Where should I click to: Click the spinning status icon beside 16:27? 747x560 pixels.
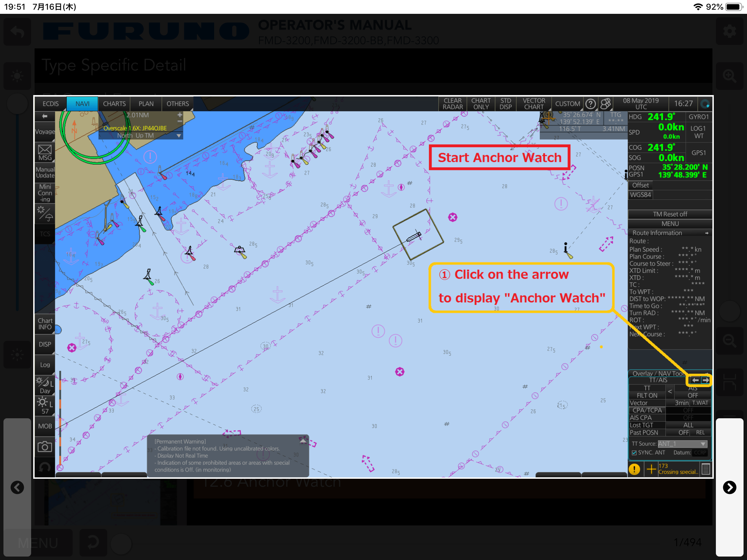coord(704,104)
